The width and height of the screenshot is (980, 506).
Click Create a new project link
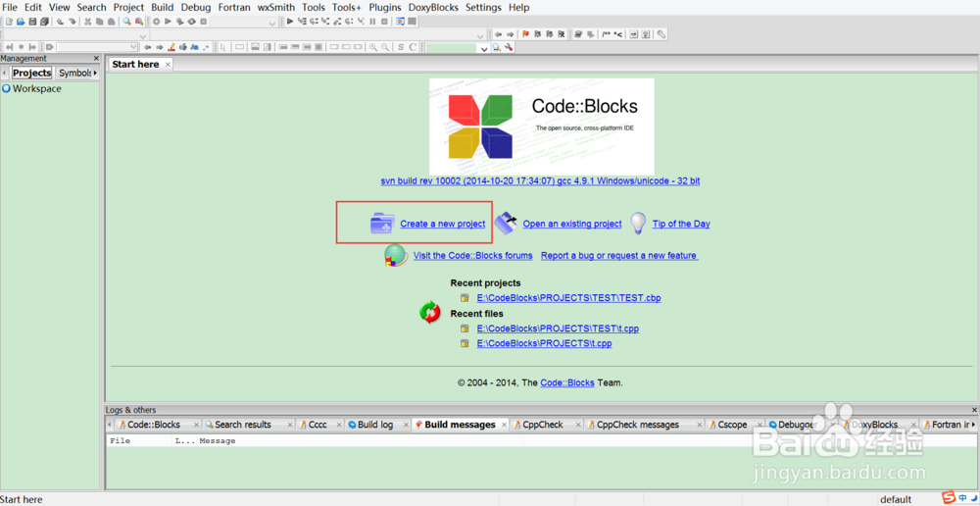443,224
